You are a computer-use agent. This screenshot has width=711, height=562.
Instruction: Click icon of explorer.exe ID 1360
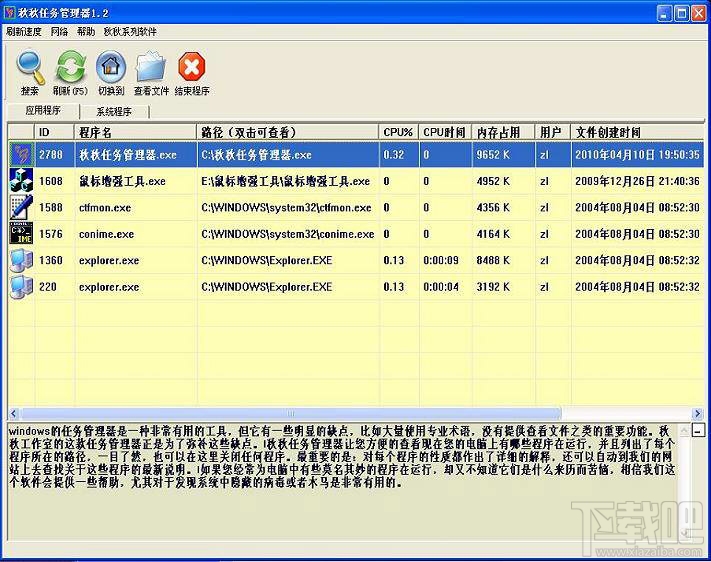point(21,260)
